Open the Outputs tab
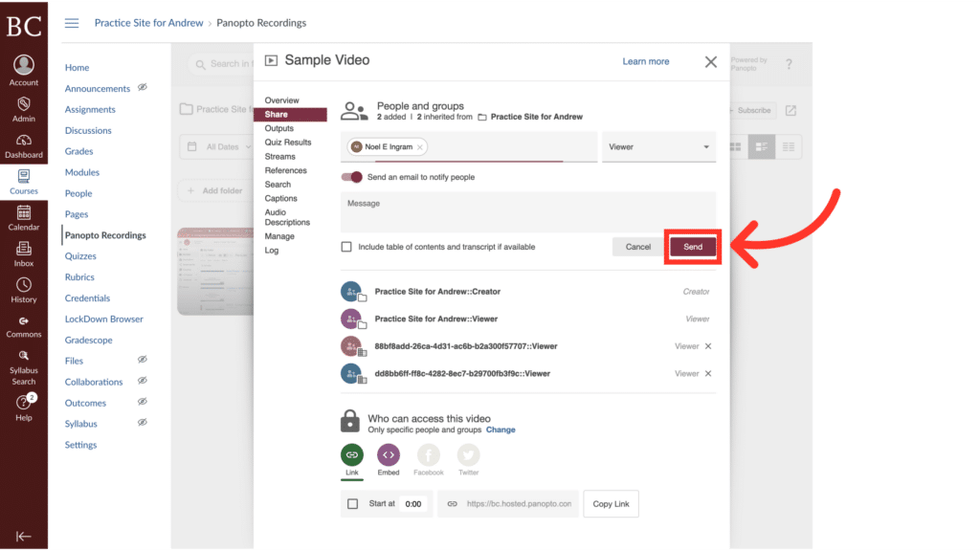This screenshot has height=551, width=980. coord(278,128)
